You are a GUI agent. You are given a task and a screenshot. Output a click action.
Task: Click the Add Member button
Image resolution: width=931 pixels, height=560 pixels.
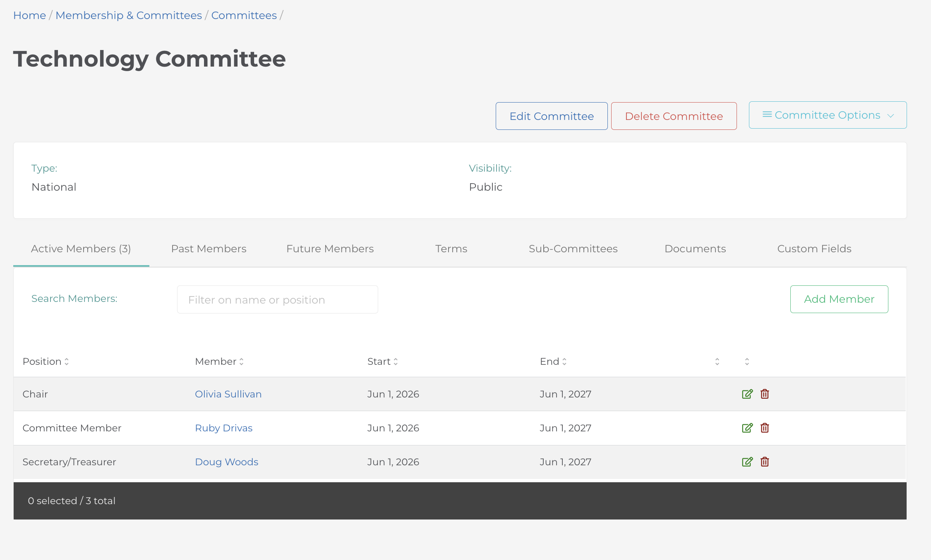839,299
